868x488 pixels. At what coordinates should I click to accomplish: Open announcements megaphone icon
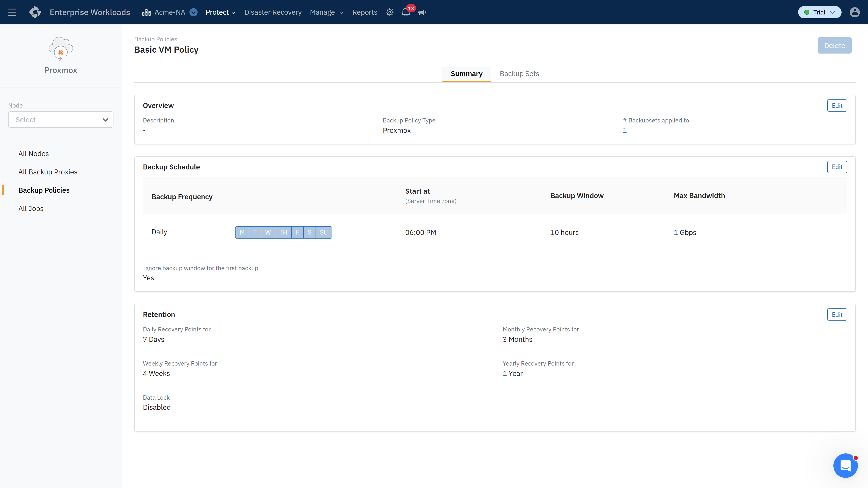[x=422, y=12]
